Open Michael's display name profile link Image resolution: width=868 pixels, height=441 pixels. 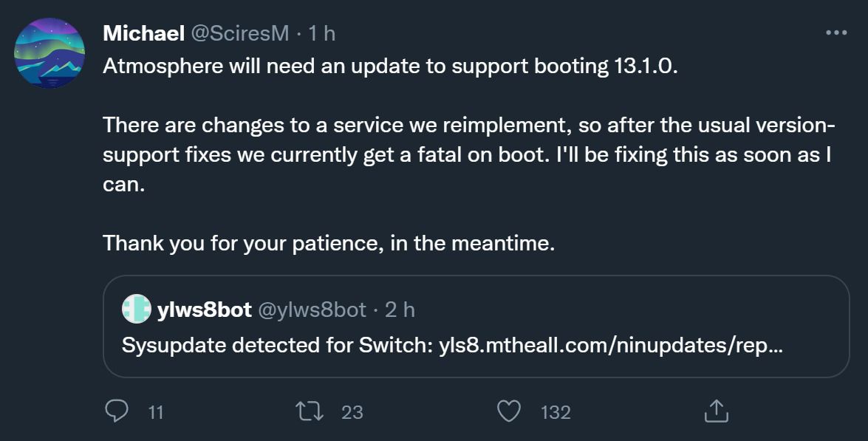143,33
